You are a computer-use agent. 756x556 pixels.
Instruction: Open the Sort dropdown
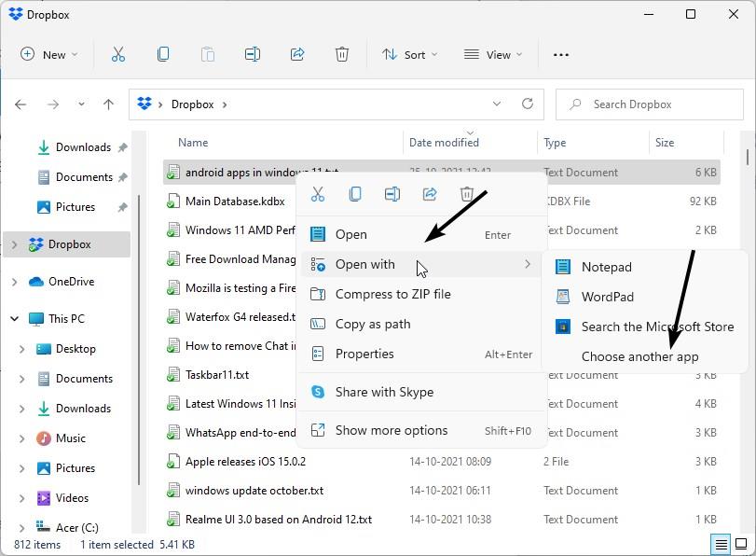[409, 54]
